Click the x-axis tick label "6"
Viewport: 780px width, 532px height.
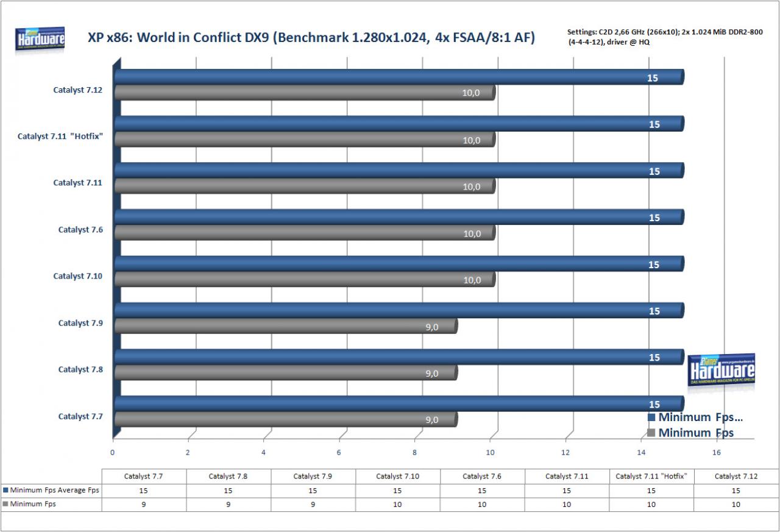click(x=339, y=453)
